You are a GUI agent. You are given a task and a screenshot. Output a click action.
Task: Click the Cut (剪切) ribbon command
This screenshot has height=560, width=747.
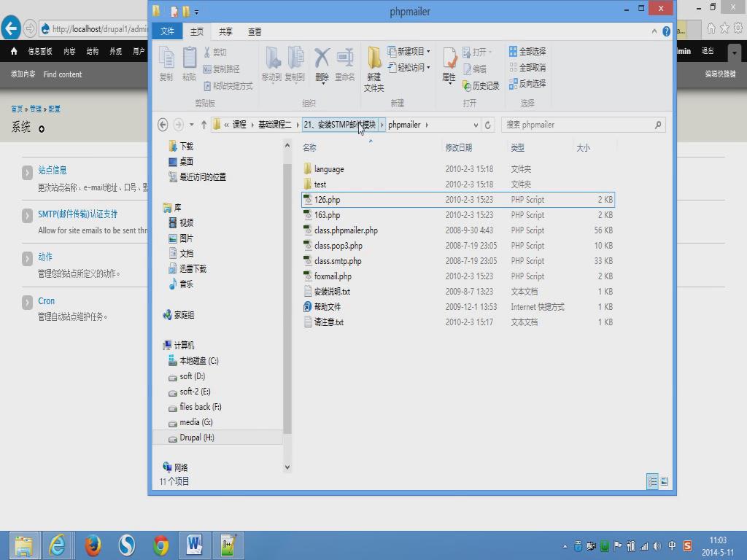click(x=215, y=52)
